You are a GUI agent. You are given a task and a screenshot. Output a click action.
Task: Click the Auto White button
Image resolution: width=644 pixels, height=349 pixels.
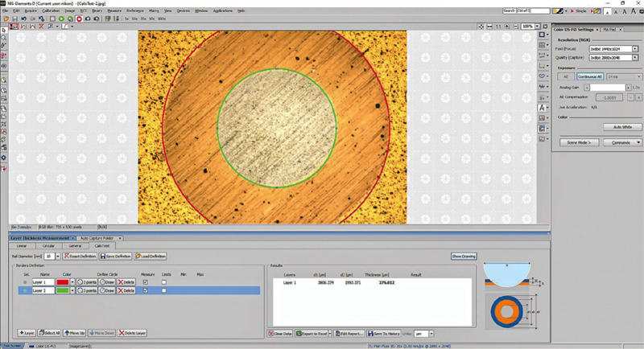[x=622, y=127]
